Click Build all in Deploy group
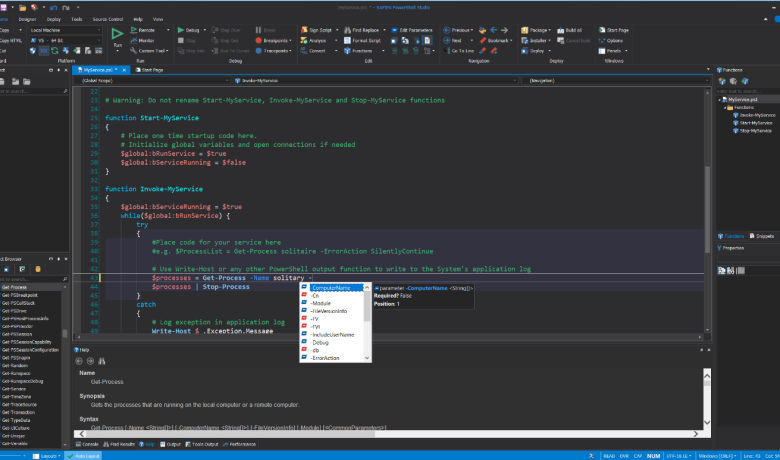Screen dimensions: 780x460 point(570,30)
